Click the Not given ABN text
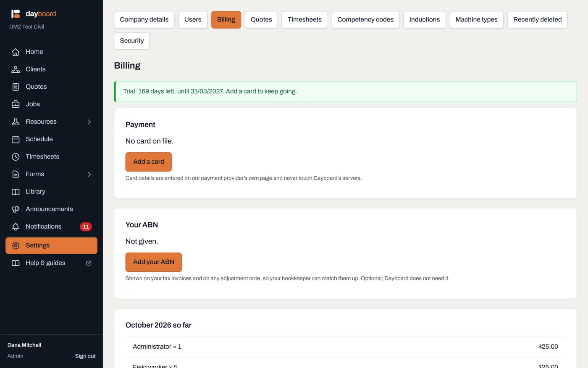The image size is (588, 368). pyautogui.click(x=142, y=241)
